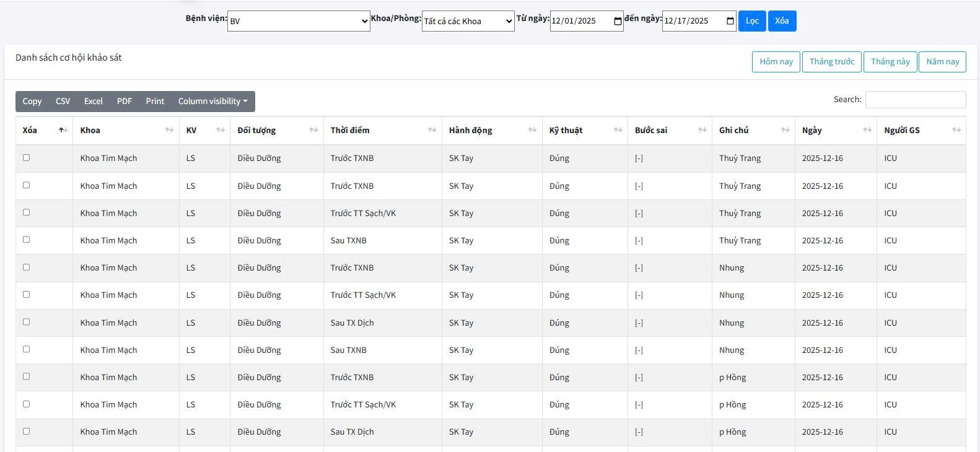The width and height of the screenshot is (980, 452).
Task: Open the Bệnh viện dropdown
Action: pos(299,21)
